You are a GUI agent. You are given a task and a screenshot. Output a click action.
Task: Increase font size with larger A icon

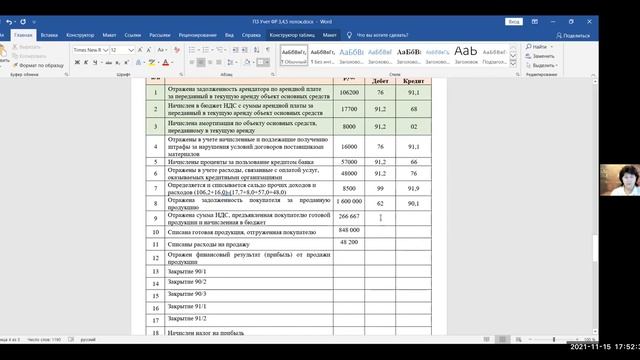coord(140,50)
